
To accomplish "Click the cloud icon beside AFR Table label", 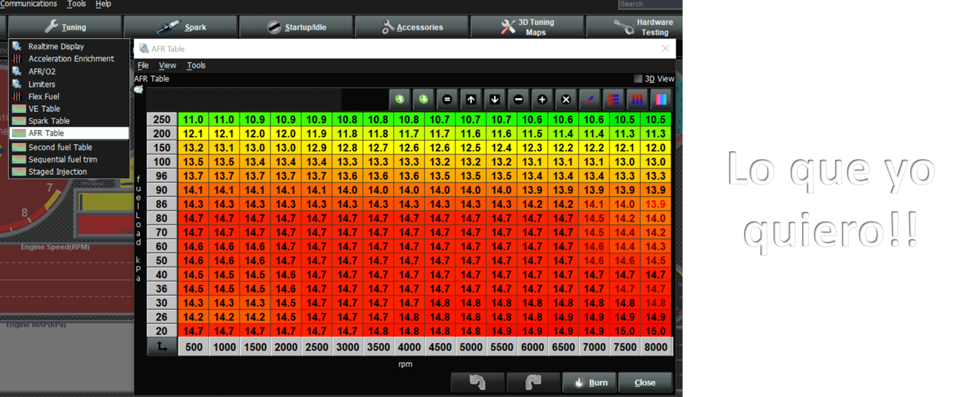I will (x=138, y=90).
